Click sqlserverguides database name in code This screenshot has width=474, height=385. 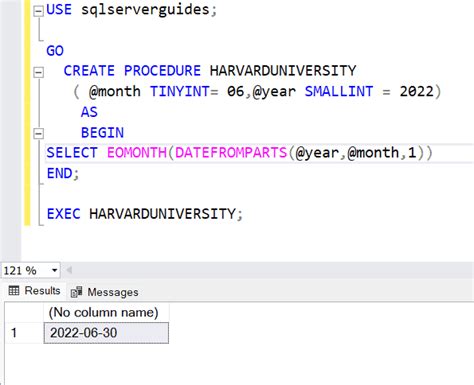click(x=145, y=9)
